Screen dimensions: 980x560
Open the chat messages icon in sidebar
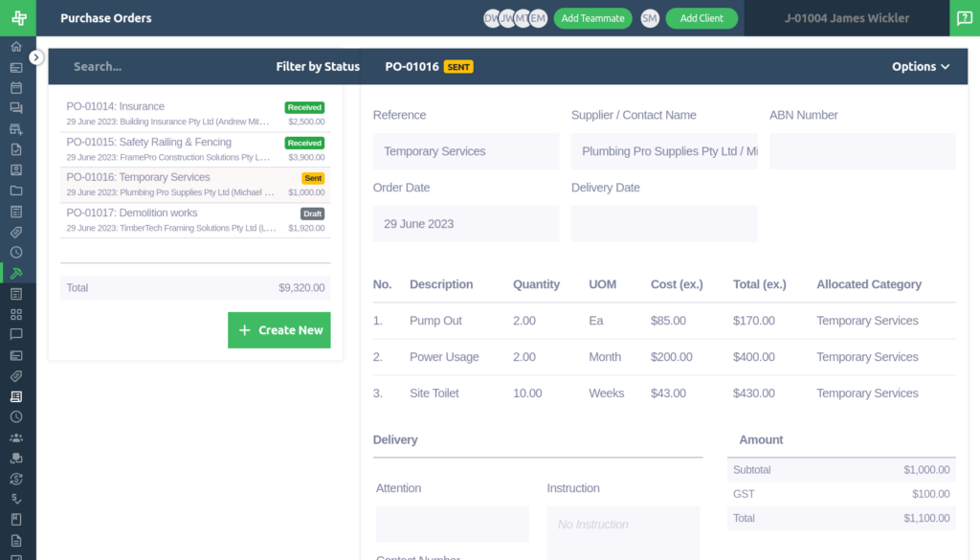pyautogui.click(x=17, y=108)
